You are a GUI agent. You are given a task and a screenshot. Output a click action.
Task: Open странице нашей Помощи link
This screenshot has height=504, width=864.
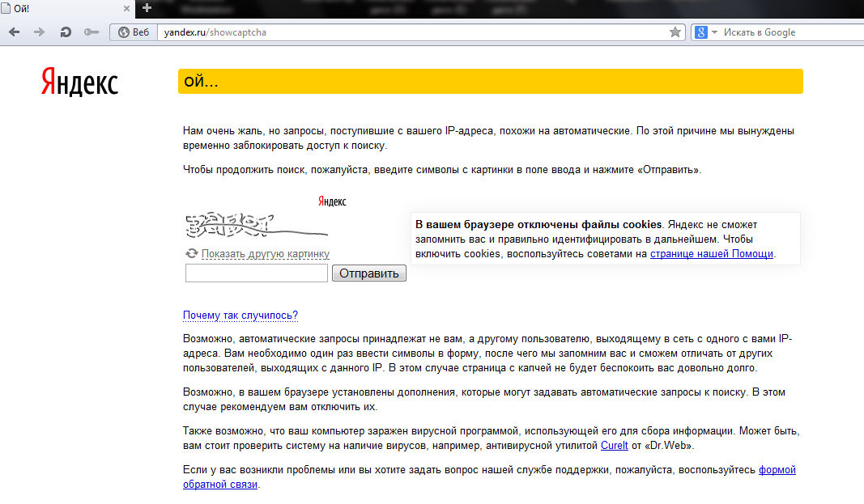coord(712,254)
